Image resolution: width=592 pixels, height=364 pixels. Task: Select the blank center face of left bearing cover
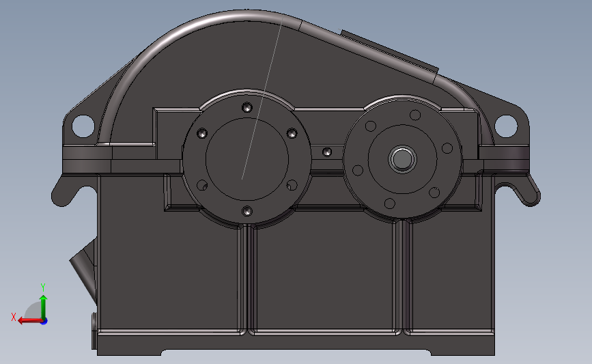click(x=247, y=159)
